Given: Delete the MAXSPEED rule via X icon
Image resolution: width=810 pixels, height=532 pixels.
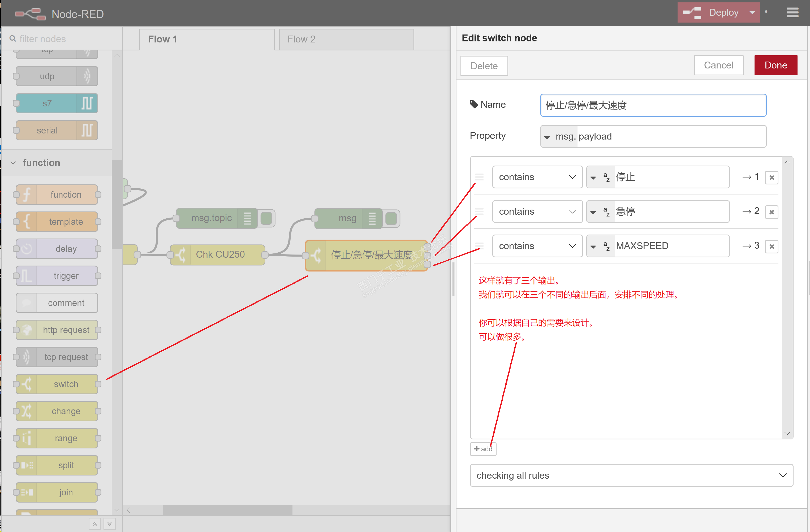Looking at the screenshot, I should click(772, 246).
